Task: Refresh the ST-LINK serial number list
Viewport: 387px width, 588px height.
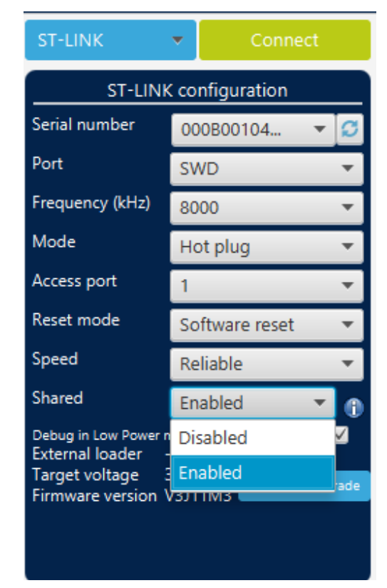Action: (x=350, y=129)
